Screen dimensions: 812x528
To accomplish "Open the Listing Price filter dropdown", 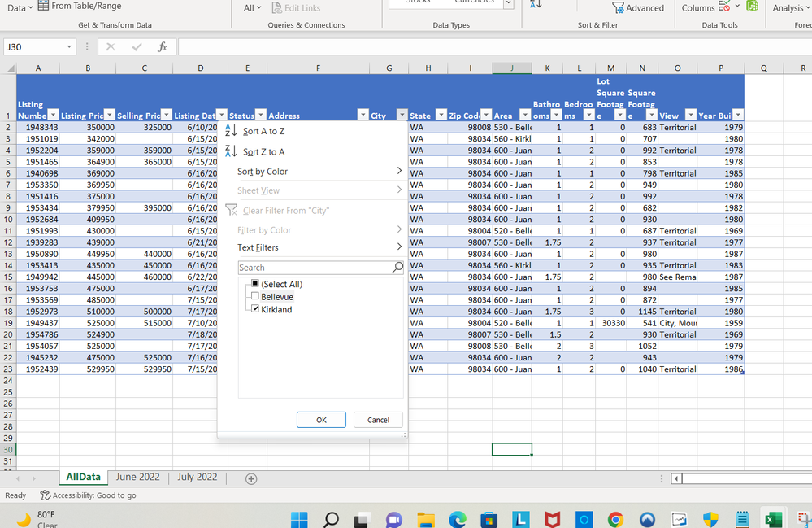I will [110, 115].
